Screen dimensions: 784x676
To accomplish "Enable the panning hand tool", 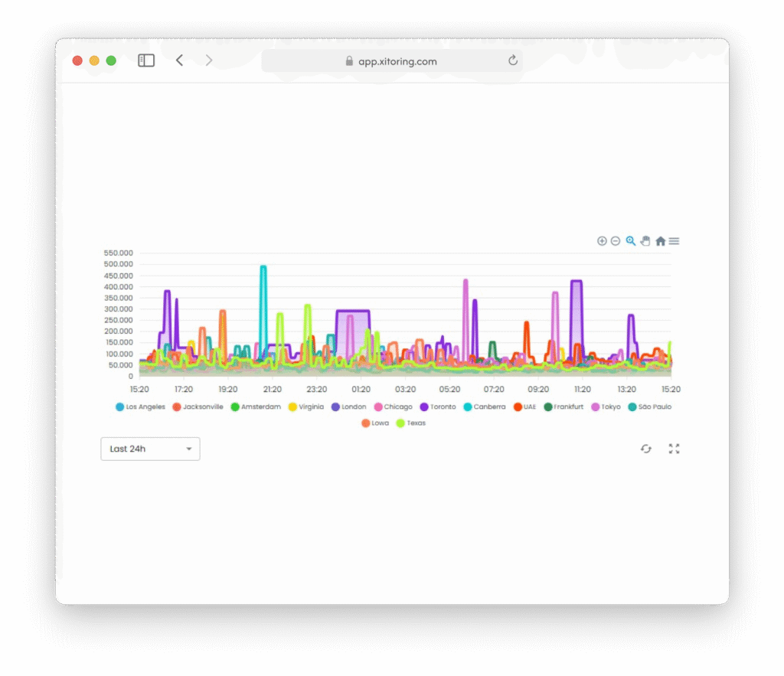I will tap(645, 241).
